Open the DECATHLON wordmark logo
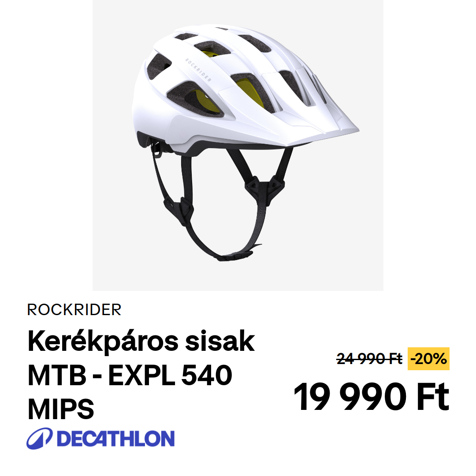The image size is (476, 476). pos(115,439)
